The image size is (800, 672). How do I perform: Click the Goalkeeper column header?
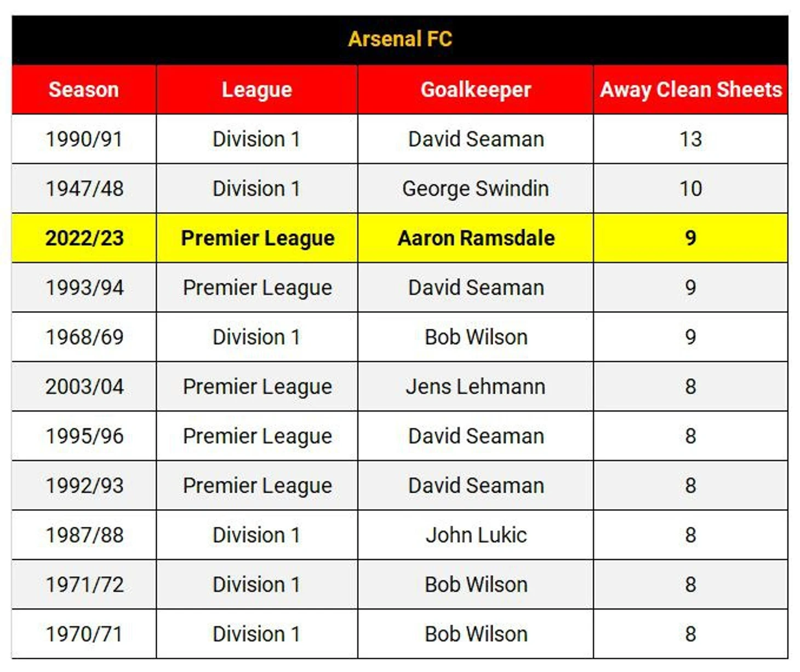pos(476,90)
